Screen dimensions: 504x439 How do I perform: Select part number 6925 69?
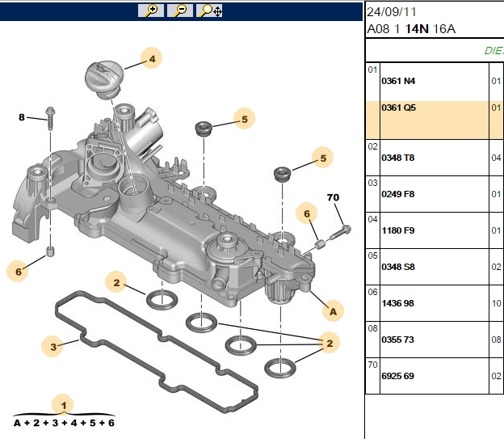[x=397, y=376]
